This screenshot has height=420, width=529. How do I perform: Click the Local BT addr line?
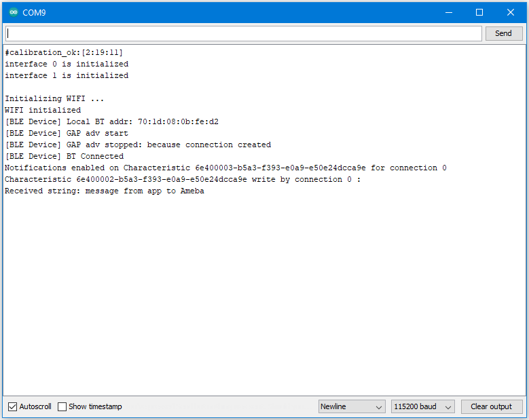pos(111,121)
